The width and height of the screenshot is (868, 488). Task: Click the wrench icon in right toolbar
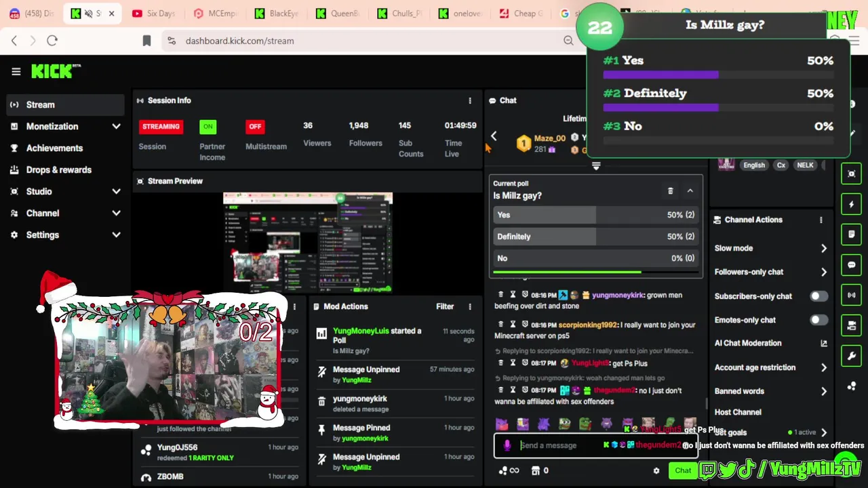(852, 356)
